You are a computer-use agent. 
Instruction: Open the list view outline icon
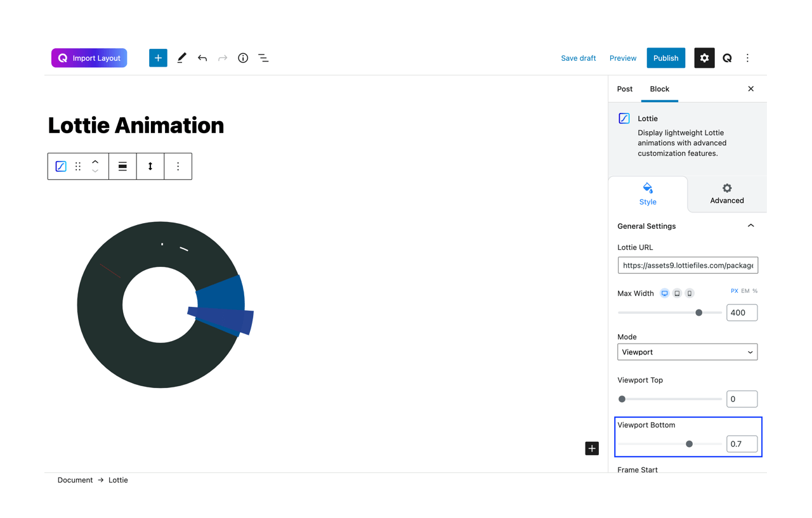(x=263, y=58)
